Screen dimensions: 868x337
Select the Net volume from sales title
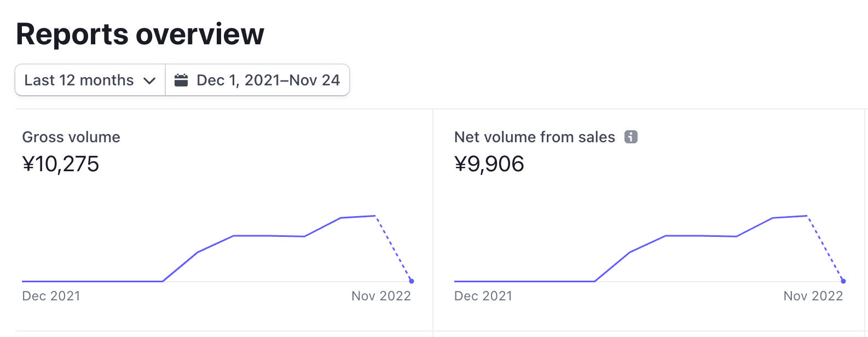point(535,137)
